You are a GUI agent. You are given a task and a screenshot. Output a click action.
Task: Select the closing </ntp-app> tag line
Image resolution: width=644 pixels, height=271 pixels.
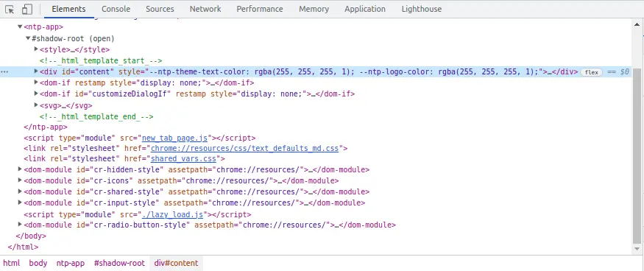[x=46, y=127]
